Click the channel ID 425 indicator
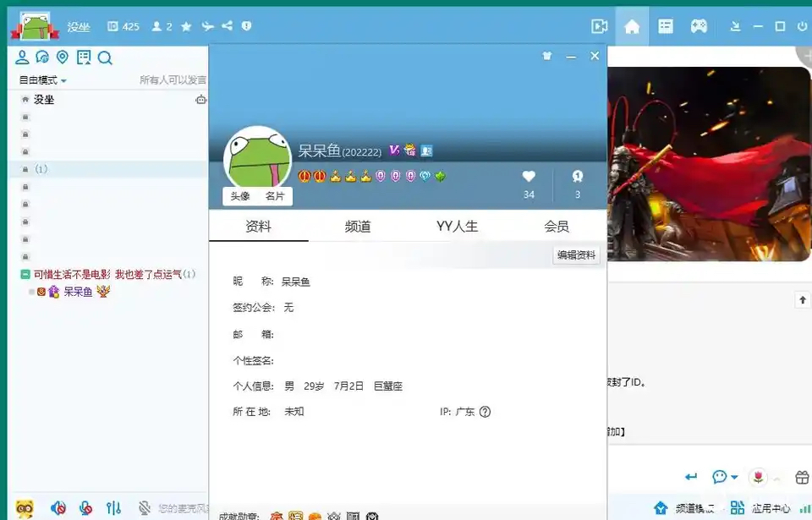 pyautogui.click(x=123, y=26)
